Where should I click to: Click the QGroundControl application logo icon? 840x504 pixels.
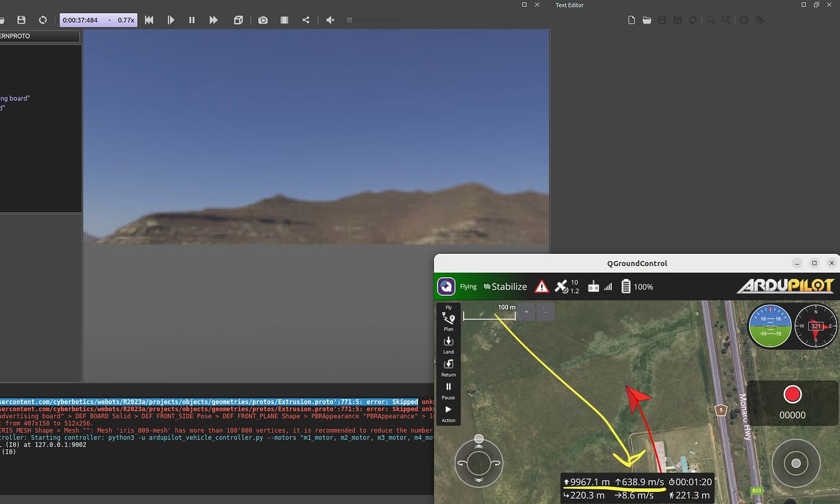tap(446, 287)
